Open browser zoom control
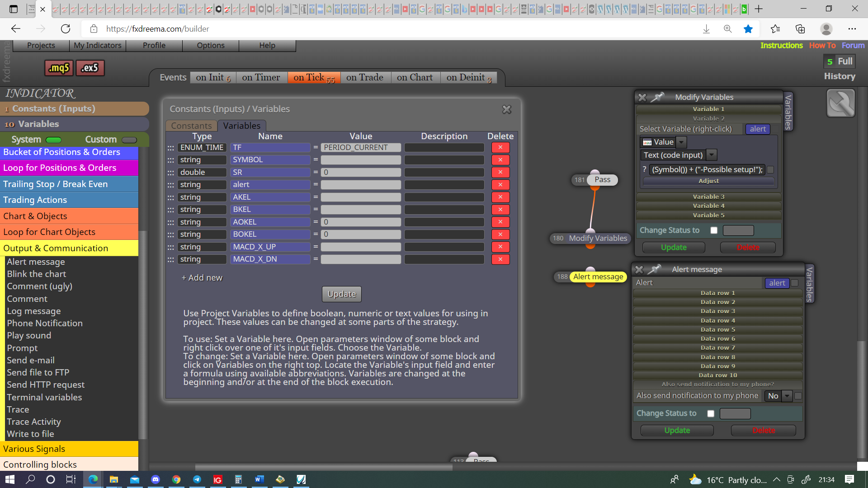Image resolution: width=868 pixels, height=488 pixels. coord(727,29)
